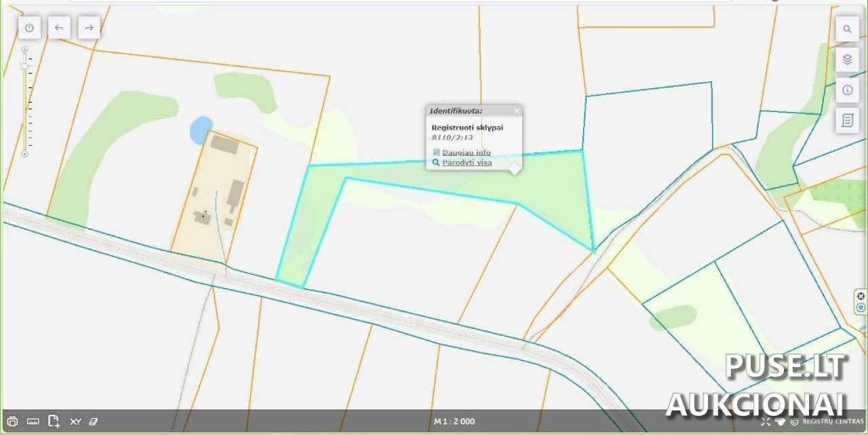Click the zoom slider handle

point(24,66)
